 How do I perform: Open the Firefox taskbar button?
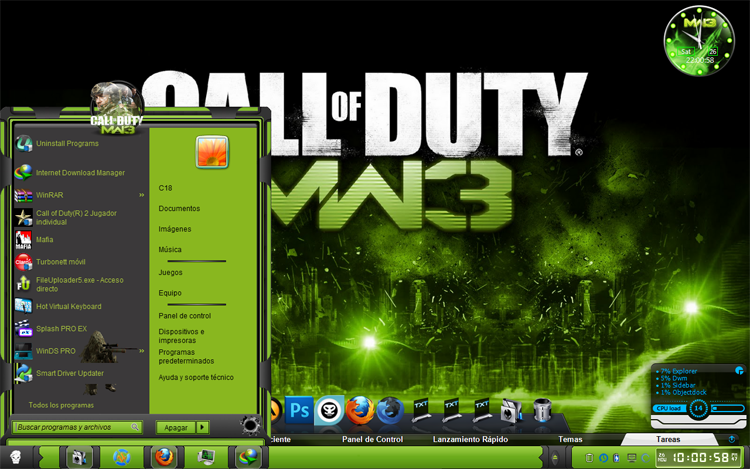pos(164,457)
